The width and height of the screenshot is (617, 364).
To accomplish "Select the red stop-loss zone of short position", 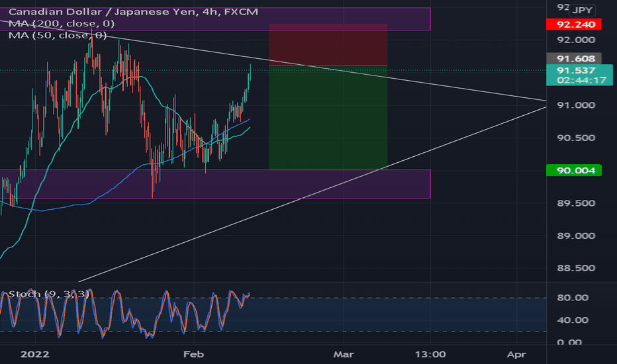I will pos(328,44).
